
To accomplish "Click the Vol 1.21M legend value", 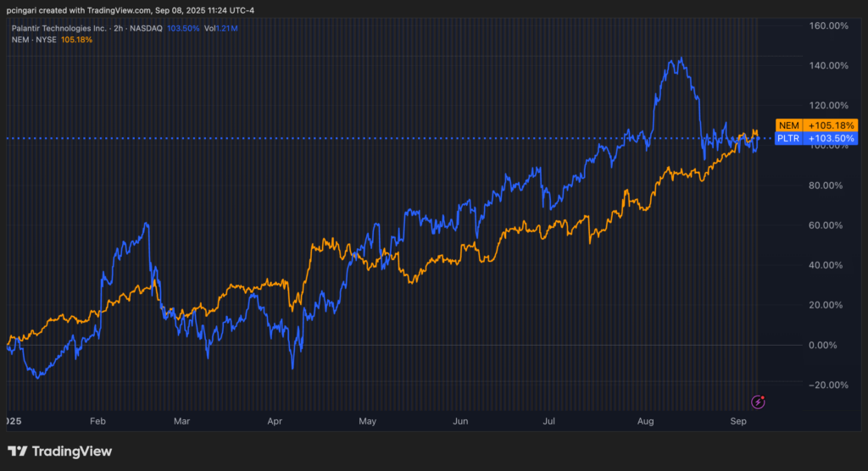I will tap(221, 28).
